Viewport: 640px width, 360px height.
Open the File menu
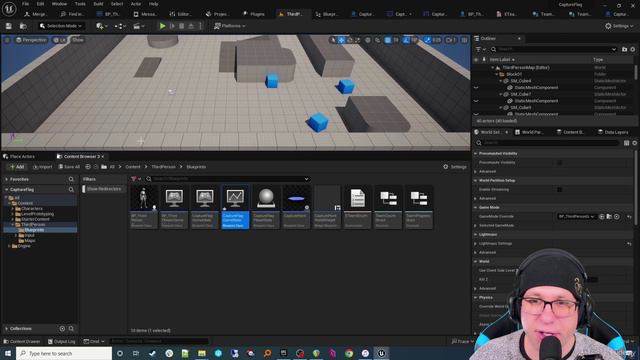(25, 4)
